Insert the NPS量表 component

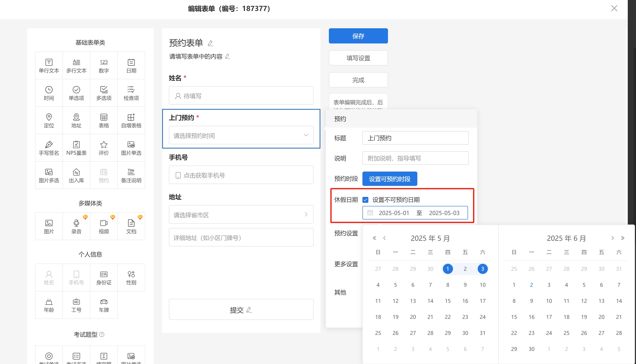pos(76,148)
